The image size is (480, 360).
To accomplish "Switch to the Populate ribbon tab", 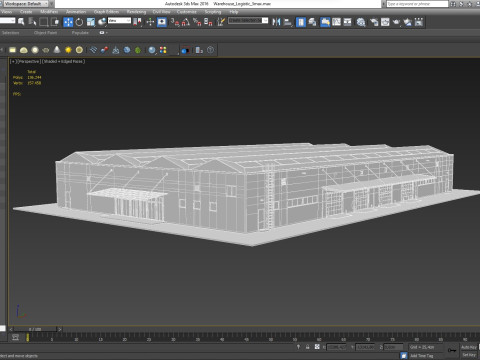I will click(80, 33).
